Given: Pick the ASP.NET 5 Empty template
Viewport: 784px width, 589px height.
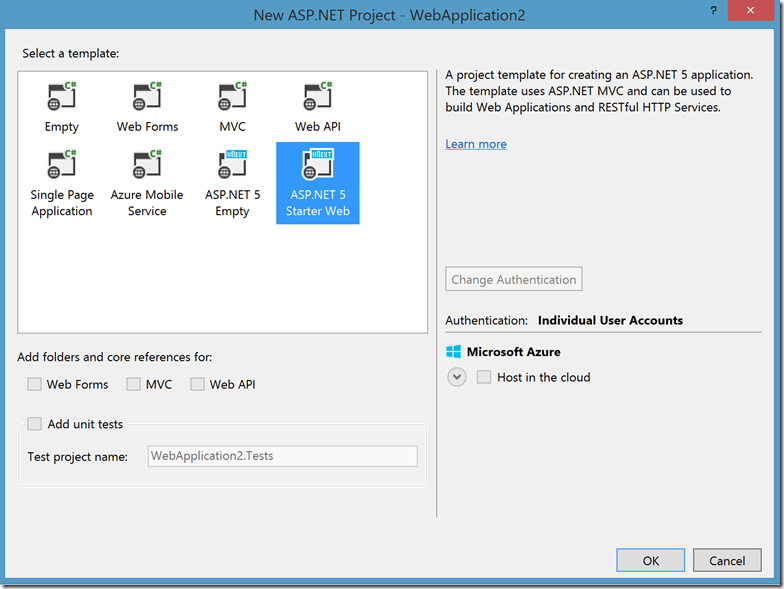Looking at the screenshot, I should [232, 183].
